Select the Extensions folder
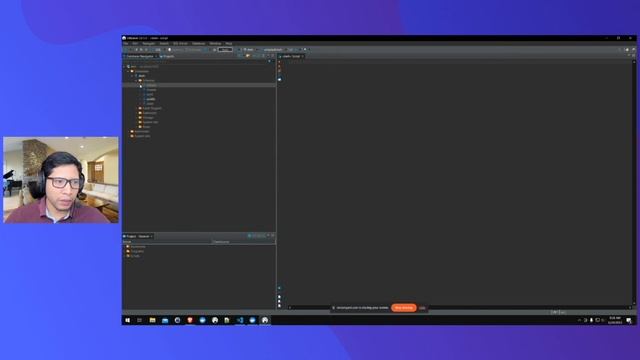The width and height of the screenshot is (640, 360). (149, 113)
